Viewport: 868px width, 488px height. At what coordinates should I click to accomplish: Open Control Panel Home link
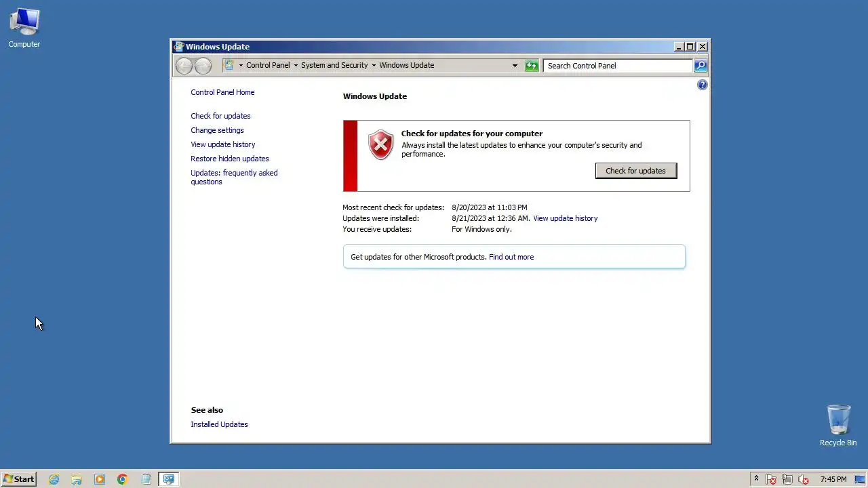coord(222,92)
